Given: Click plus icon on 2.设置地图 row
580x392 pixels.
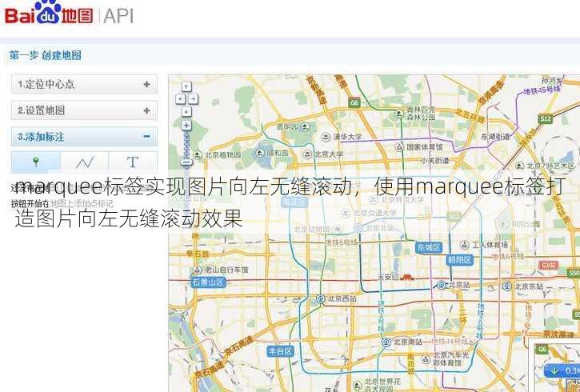Looking at the screenshot, I should tap(147, 110).
